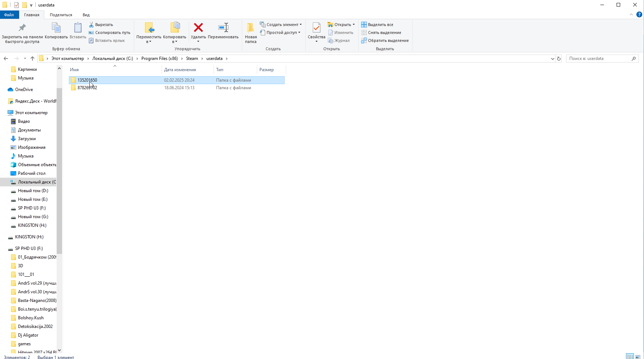Click navigation pane scrollbar down arrow
The height and width of the screenshot is (359, 644).
pos(59,350)
